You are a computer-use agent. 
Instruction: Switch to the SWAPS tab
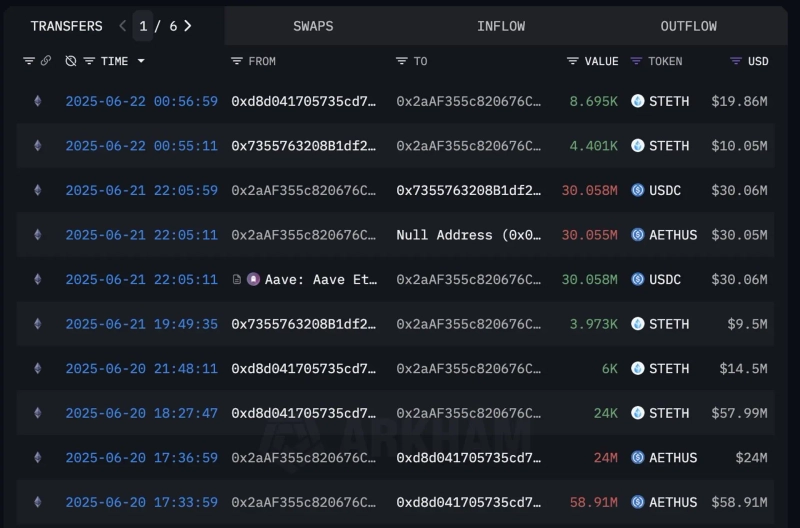pyautogui.click(x=313, y=26)
